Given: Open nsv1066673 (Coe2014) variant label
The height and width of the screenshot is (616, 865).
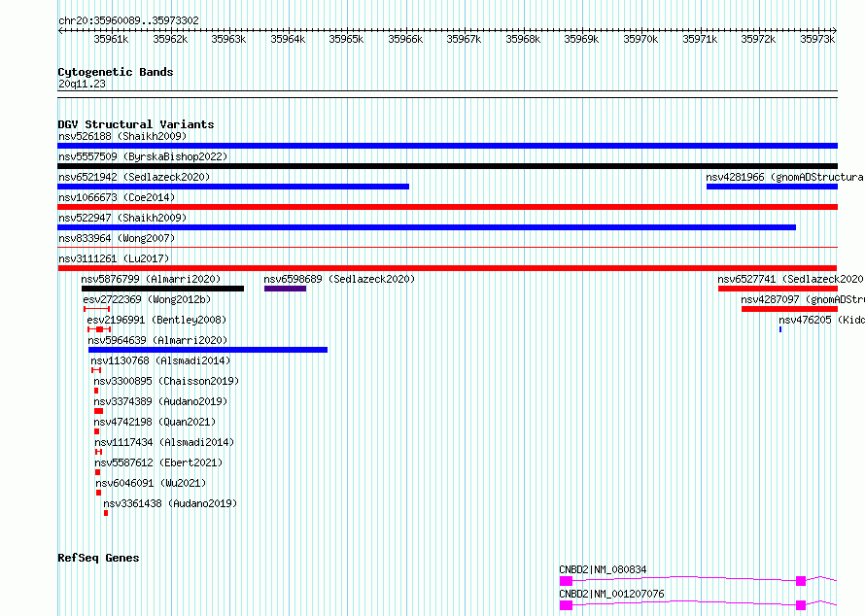Looking at the screenshot, I should pos(117,197).
